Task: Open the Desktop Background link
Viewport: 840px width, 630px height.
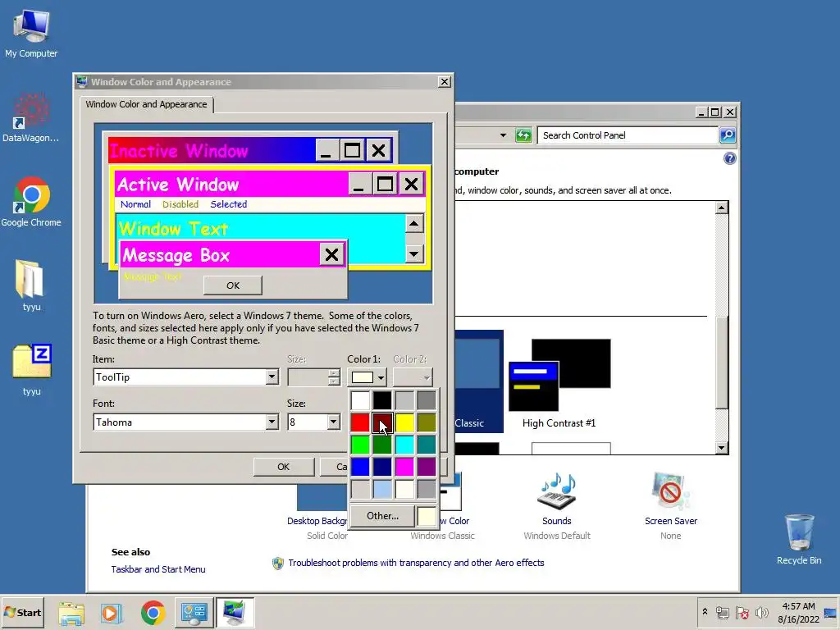Action: coord(317,521)
